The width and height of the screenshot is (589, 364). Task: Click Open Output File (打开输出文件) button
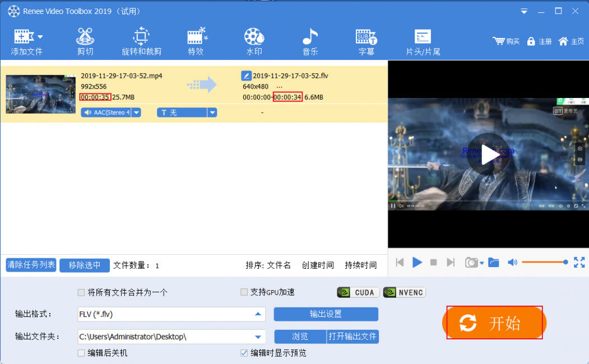[x=353, y=337]
